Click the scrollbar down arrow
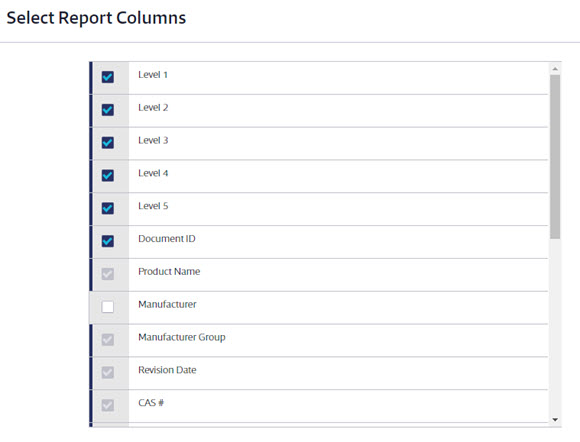580x442 pixels. (x=555, y=419)
